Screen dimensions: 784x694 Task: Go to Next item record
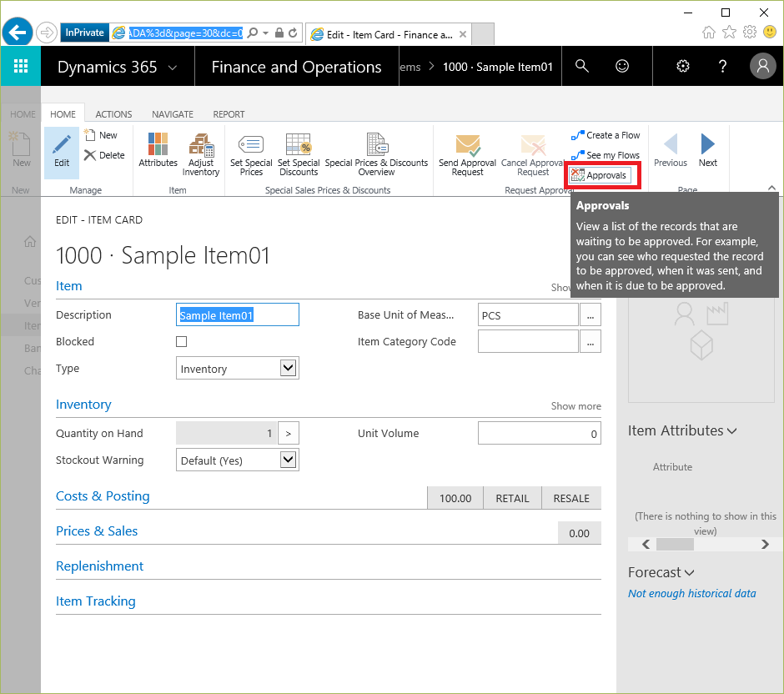[x=707, y=150]
